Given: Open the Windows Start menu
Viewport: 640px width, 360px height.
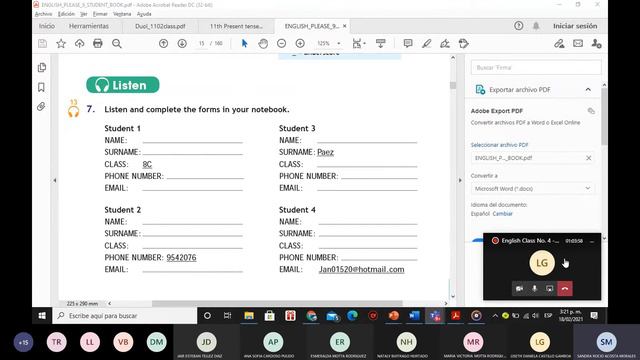Looking at the screenshot, I should (x=42, y=316).
